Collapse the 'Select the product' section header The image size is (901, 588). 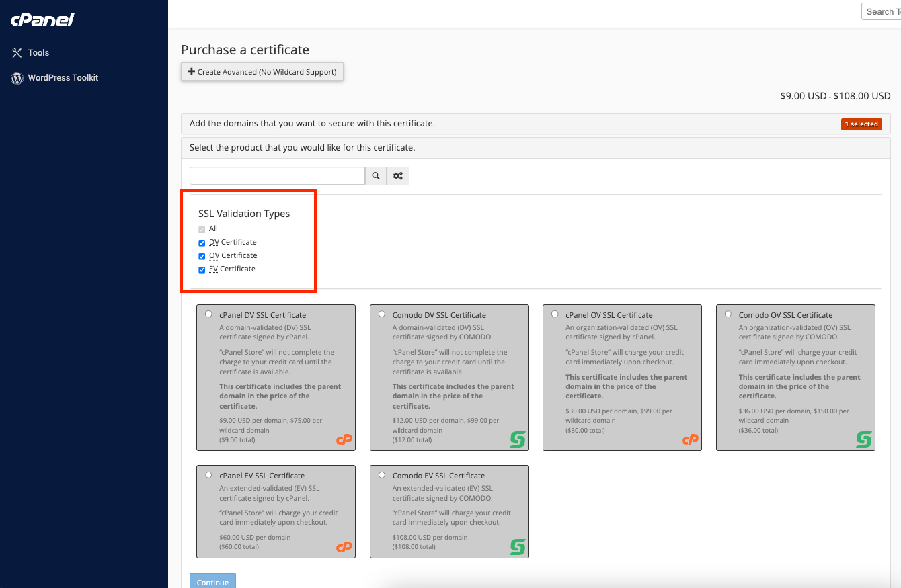(x=535, y=147)
